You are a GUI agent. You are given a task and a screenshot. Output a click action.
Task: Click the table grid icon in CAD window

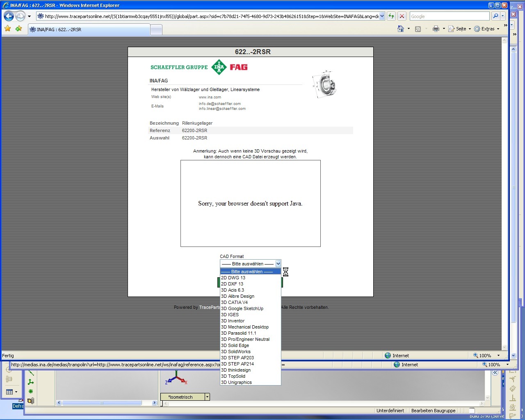9,392
